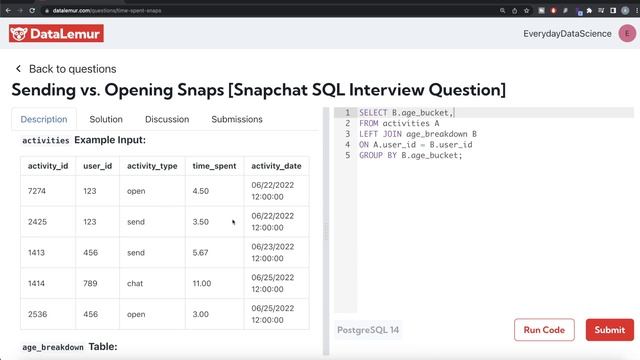Click user_id 789 cell
The image size is (640, 360).
97,283
